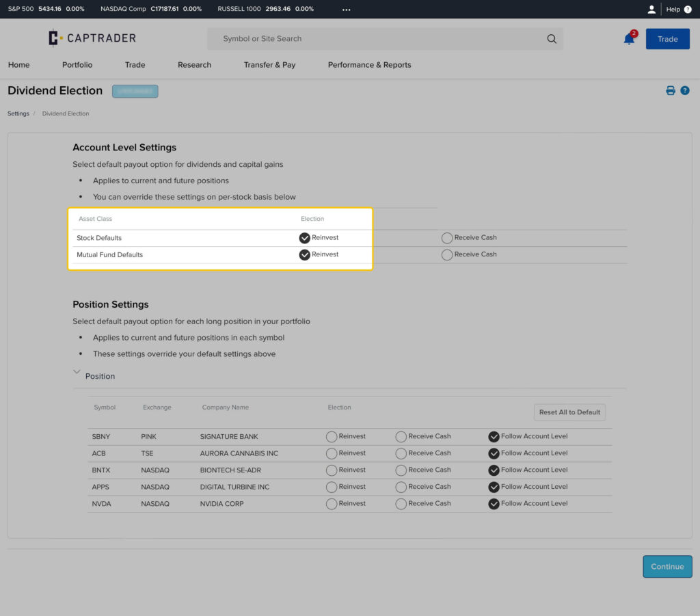The width and height of the screenshot is (700, 616).
Task: Click the SIGNATURE BANK company name
Action: (x=229, y=437)
